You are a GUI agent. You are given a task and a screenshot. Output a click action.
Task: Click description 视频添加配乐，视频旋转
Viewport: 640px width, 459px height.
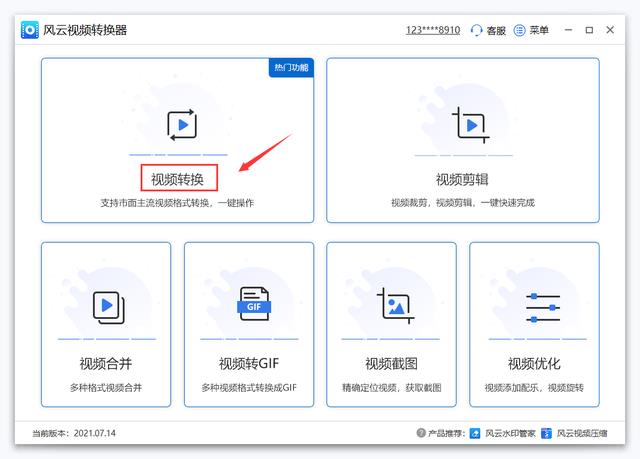[x=534, y=387]
